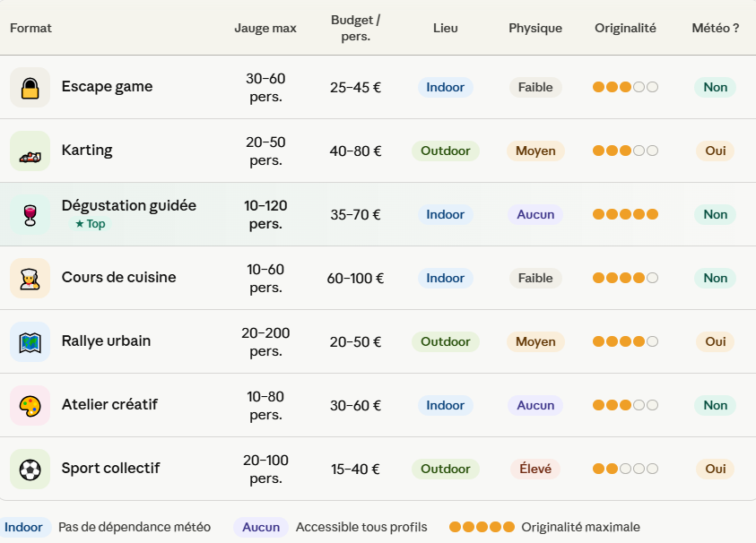
Task: Click the Aucun legend badge at bottom
Action: (x=261, y=527)
